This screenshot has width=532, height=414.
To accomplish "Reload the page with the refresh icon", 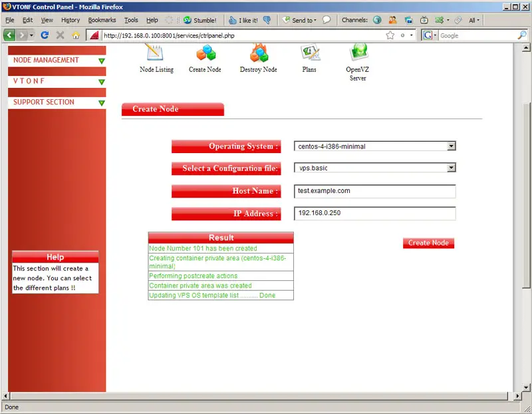I will coord(45,35).
